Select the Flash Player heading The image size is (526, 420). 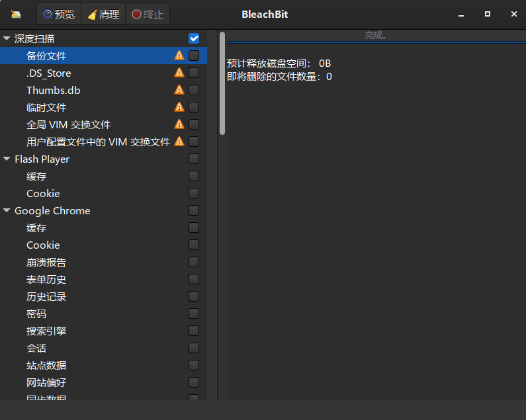point(103,159)
